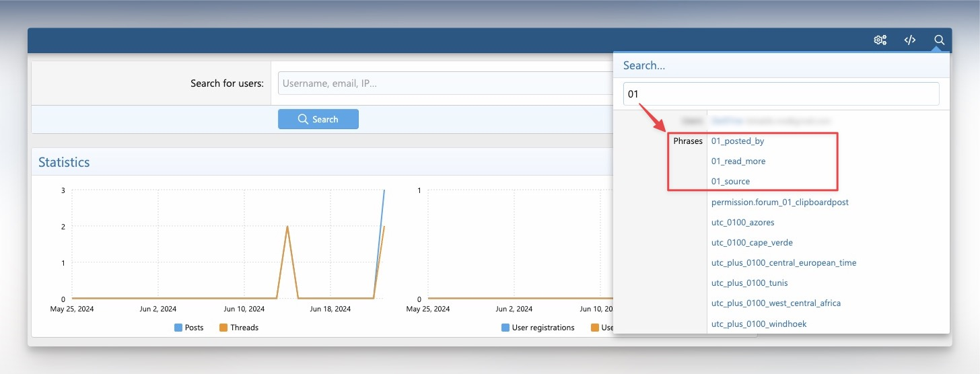Image resolution: width=980 pixels, height=374 pixels.
Task: Open utc_plus_0100_west_central_africa phrase
Action: pyautogui.click(x=775, y=303)
